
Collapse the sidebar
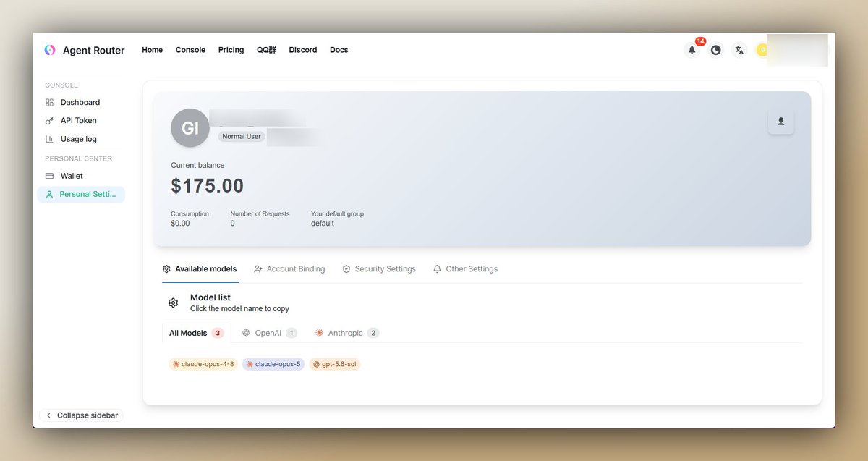tap(81, 415)
